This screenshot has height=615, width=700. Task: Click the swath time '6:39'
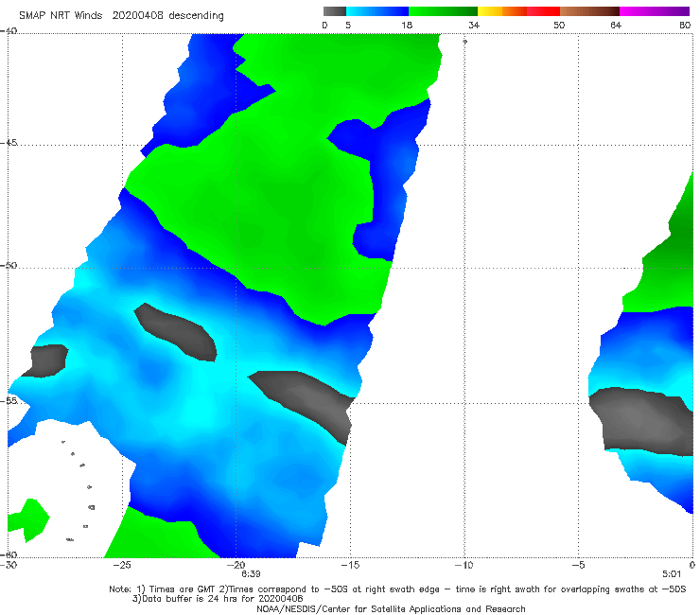pos(251,574)
